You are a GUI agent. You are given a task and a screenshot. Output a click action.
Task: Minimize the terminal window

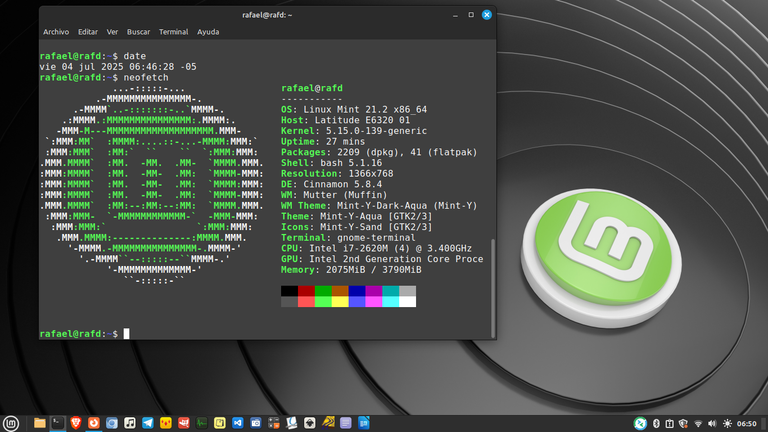[455, 15]
